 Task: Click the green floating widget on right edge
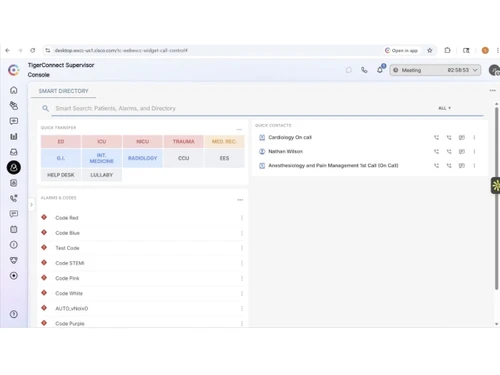tap(496, 185)
